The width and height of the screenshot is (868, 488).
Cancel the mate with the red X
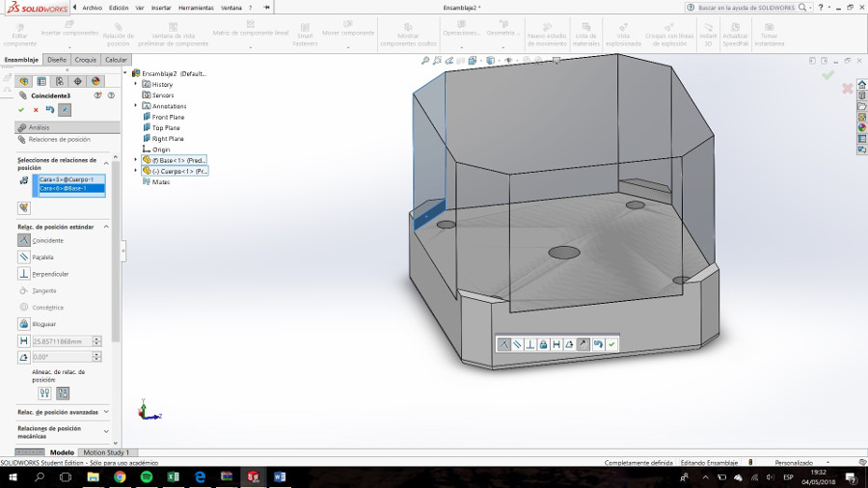coord(36,110)
